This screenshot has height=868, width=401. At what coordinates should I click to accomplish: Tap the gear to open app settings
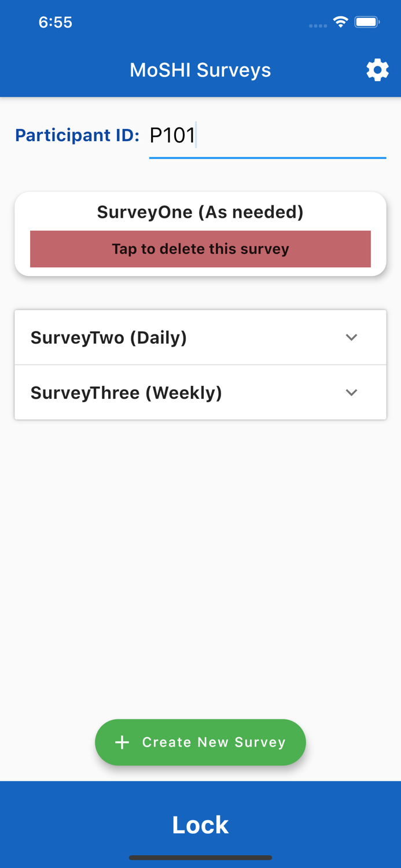click(377, 69)
